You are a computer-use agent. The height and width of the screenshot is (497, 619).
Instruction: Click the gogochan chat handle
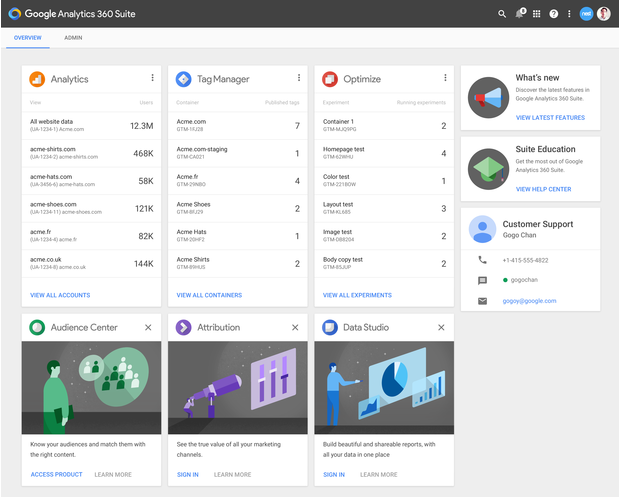[524, 280]
